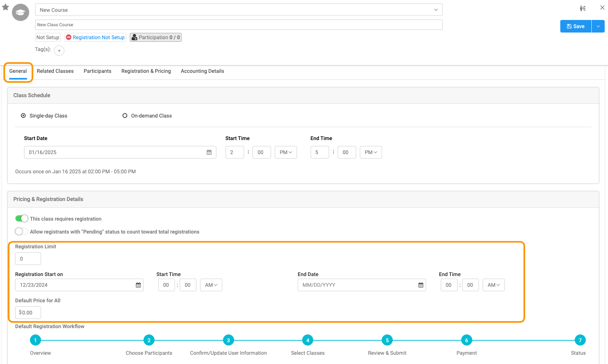Open Start Date calendar picker icon

pyautogui.click(x=209, y=152)
